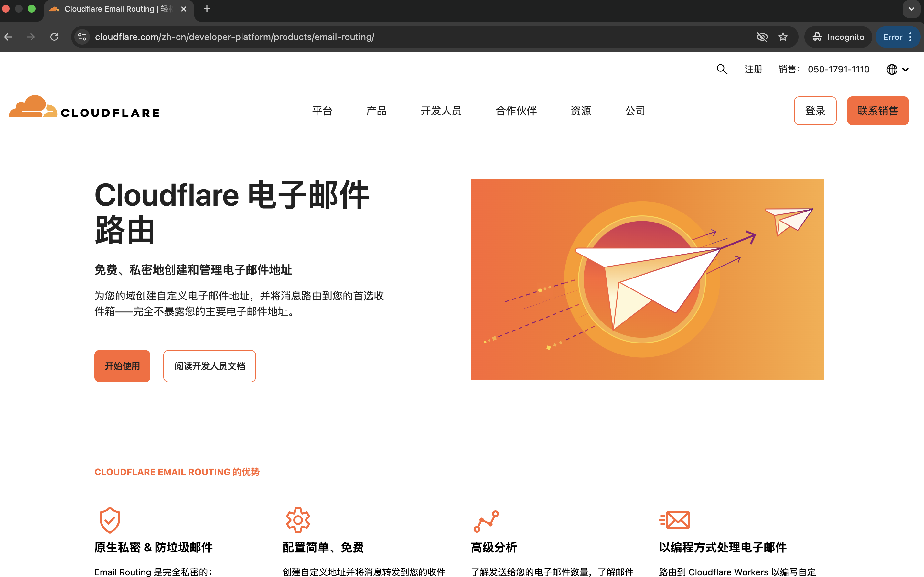Open site information in address bar
This screenshot has width=924, height=577.
[82, 37]
